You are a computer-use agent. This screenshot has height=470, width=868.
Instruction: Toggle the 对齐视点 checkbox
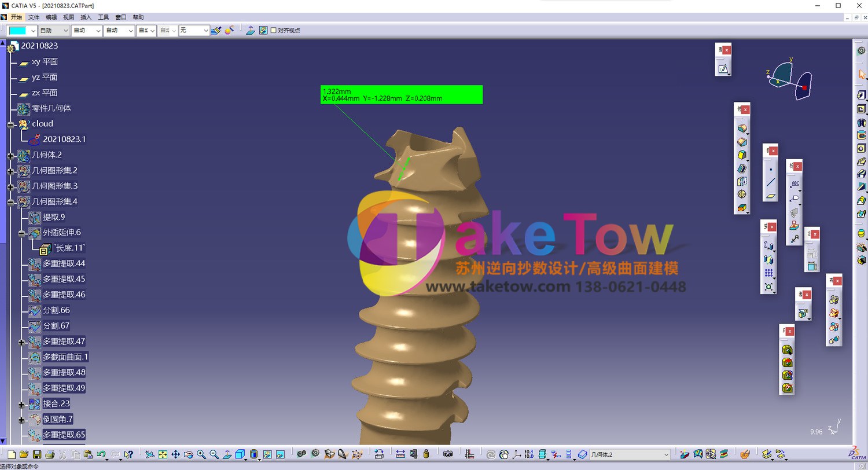click(274, 30)
